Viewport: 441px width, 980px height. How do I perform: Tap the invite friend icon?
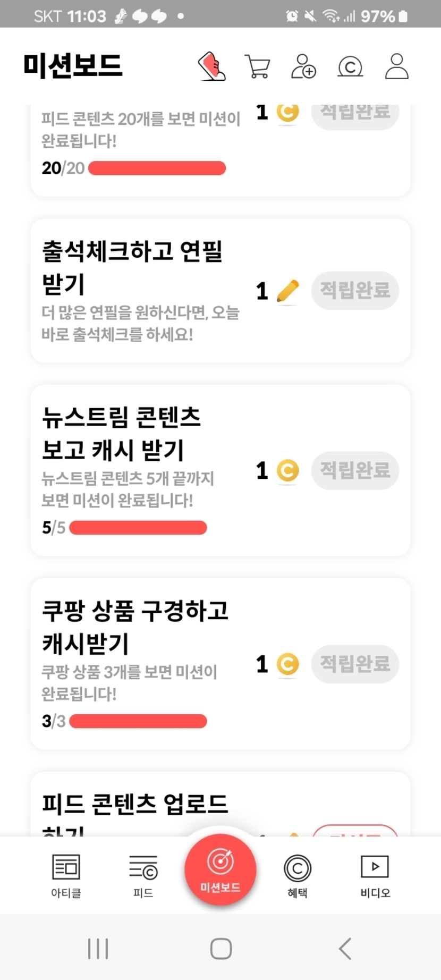303,66
